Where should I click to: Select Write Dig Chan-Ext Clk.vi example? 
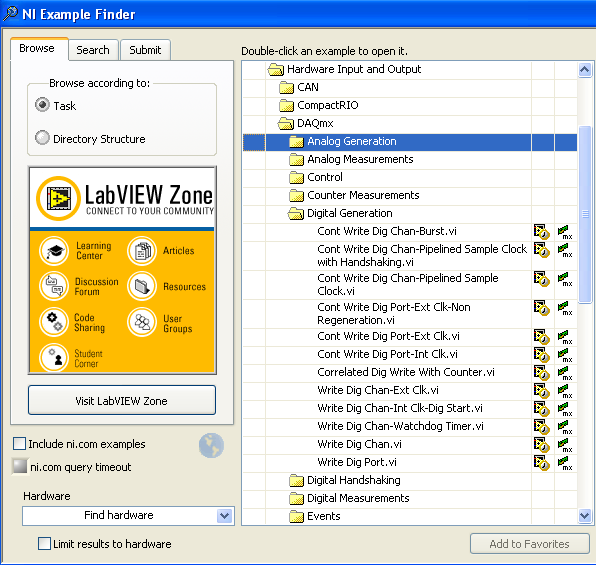(378, 390)
